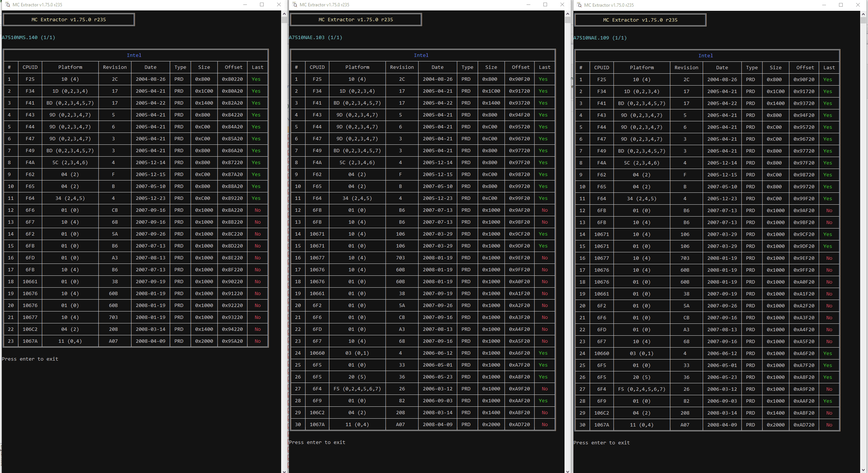The image size is (868, 473).
Task: Click offset 0x90F20 in A7510NAE.103 window
Action: coord(520,79)
